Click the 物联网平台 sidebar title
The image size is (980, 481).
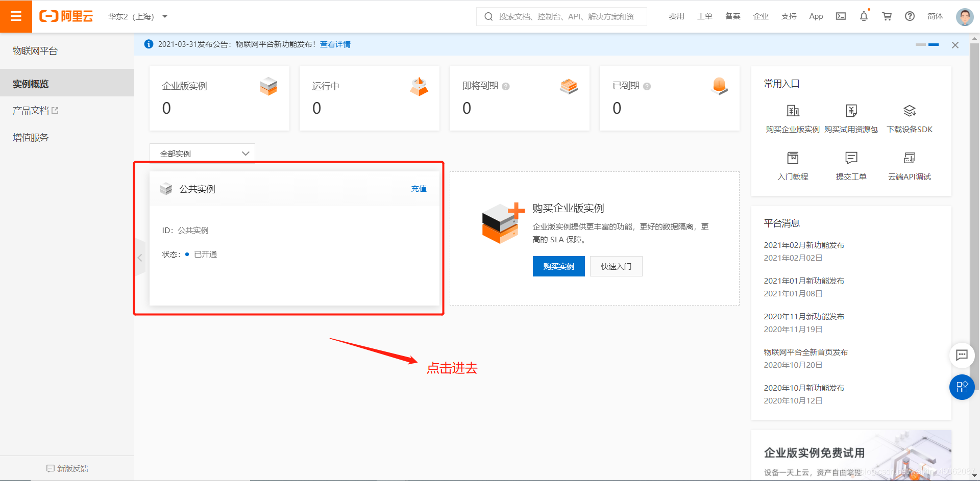click(35, 51)
